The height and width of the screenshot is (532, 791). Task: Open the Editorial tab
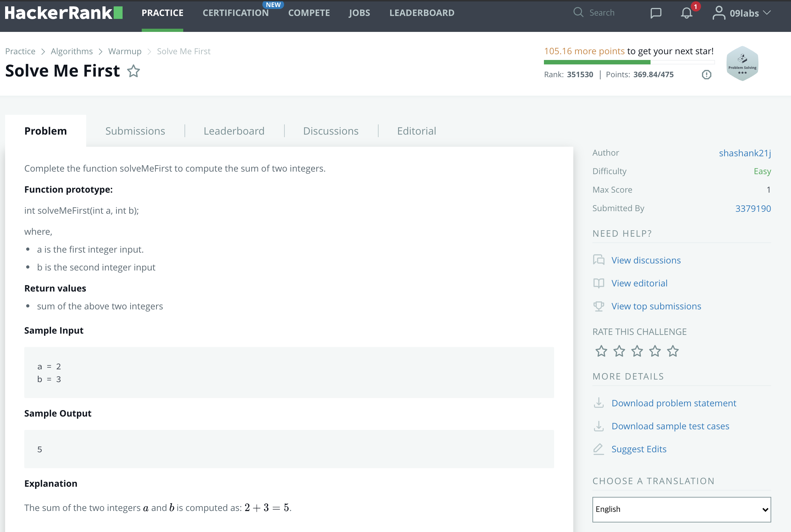coord(416,131)
